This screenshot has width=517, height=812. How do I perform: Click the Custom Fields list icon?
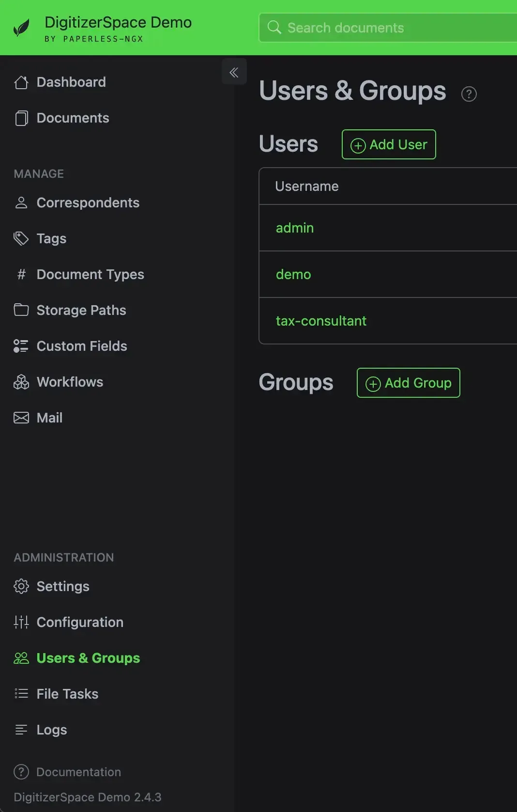pos(21,346)
